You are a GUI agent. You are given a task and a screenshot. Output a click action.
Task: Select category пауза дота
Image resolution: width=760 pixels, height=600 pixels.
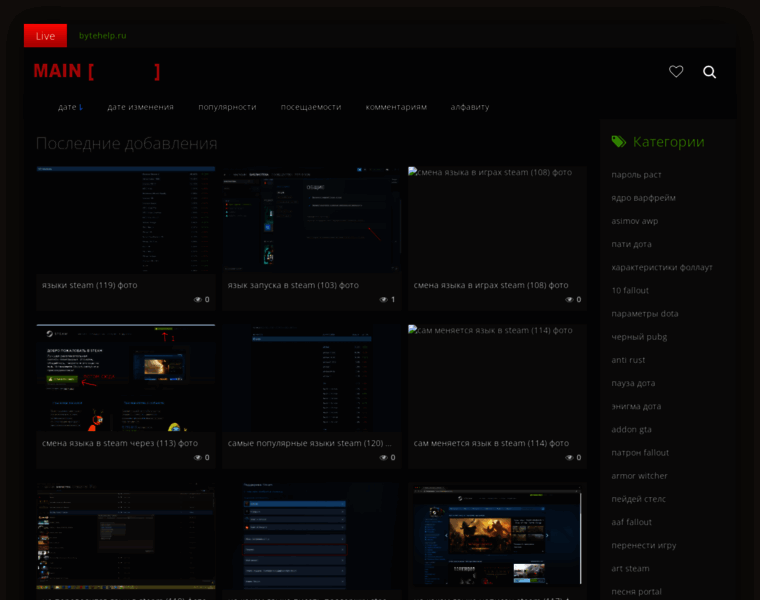coord(633,383)
